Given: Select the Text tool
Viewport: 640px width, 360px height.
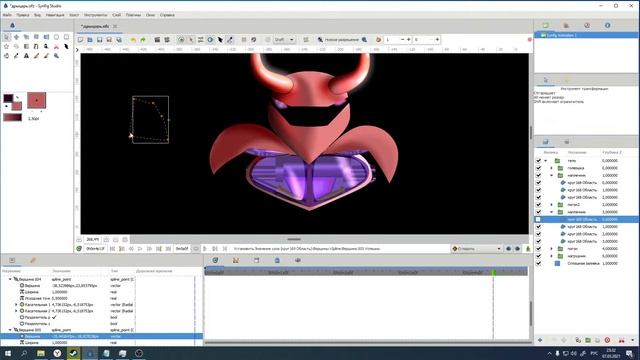Looking at the screenshot, I should (26, 56).
